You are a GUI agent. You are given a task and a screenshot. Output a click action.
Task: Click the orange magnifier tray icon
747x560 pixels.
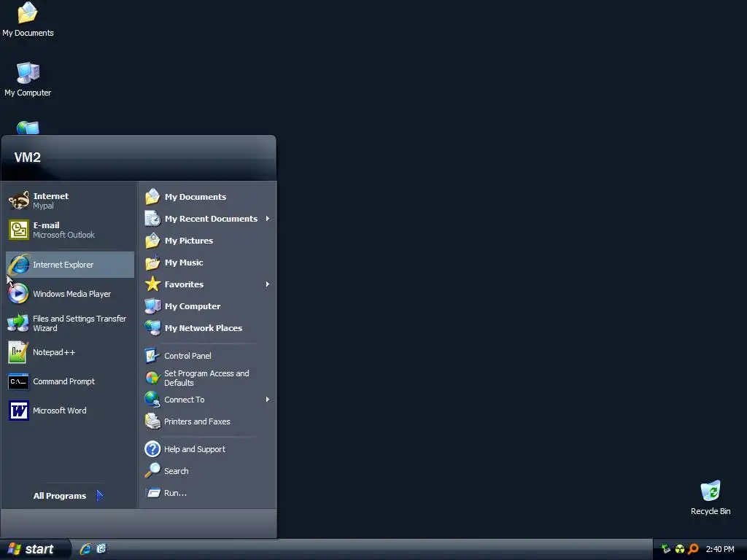[693, 549]
